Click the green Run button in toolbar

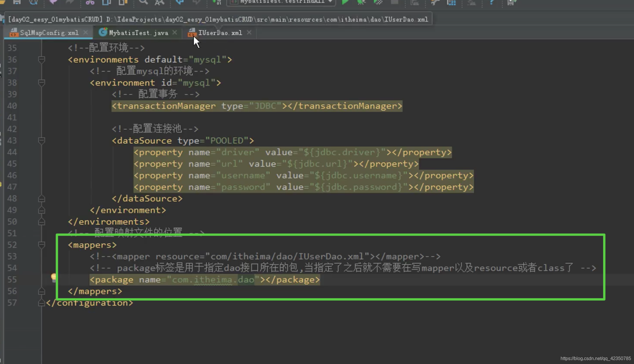coord(345,2)
